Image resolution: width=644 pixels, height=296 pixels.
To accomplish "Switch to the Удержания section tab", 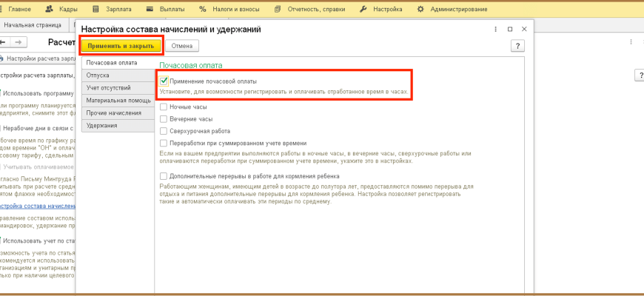I will pyautogui.click(x=101, y=125).
